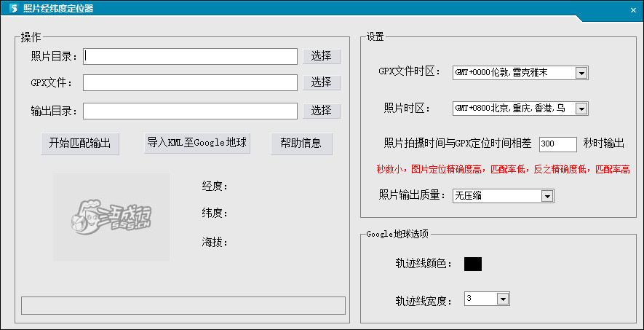Click the 照片拍摄时间与GPX定位时间相差 label
Viewport: 644px width, 330px height.
[458, 144]
